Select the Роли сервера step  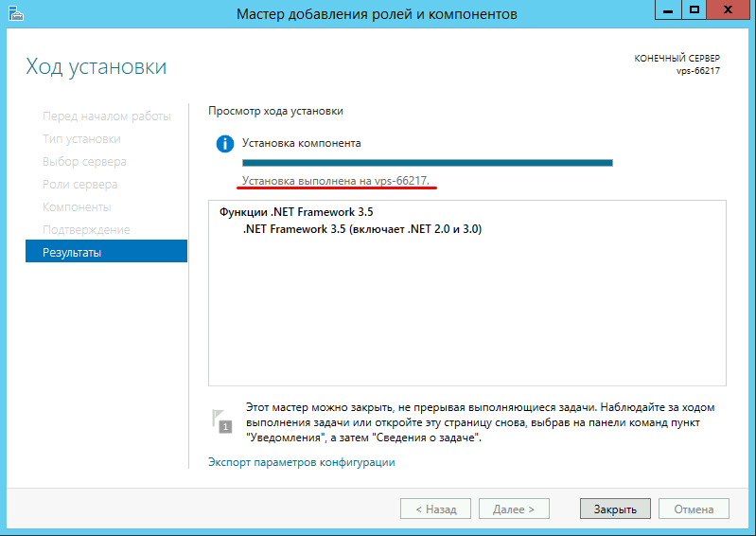(x=80, y=185)
